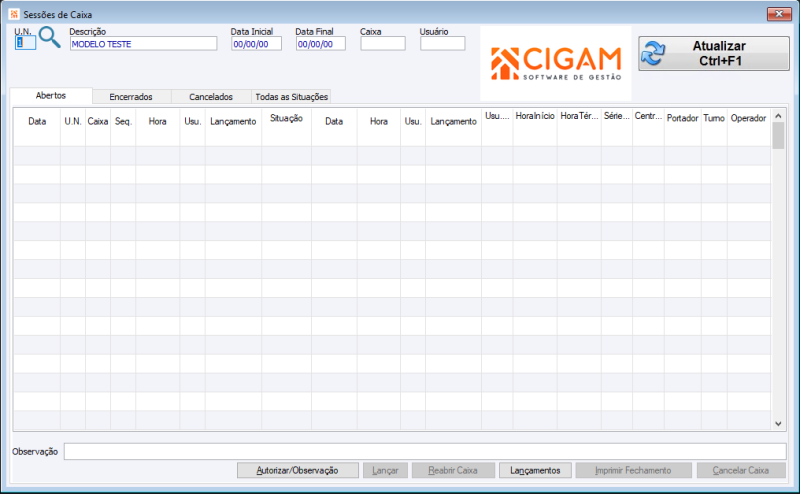Select the Abertos tab
Image resolution: width=800 pixels, height=494 pixels.
(51, 95)
